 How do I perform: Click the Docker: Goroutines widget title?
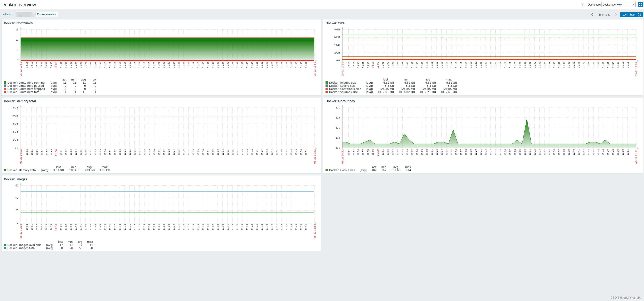pyautogui.click(x=340, y=101)
